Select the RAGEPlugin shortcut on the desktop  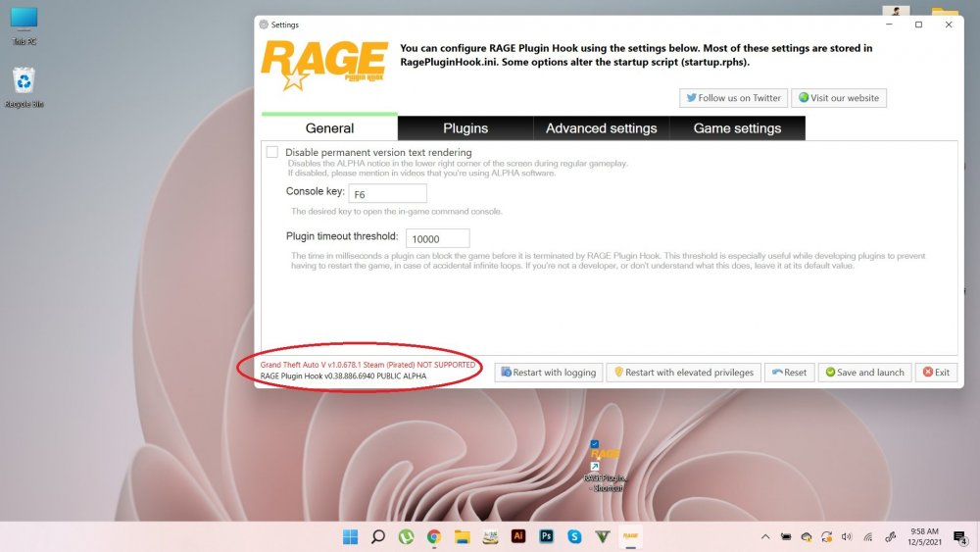pos(605,467)
